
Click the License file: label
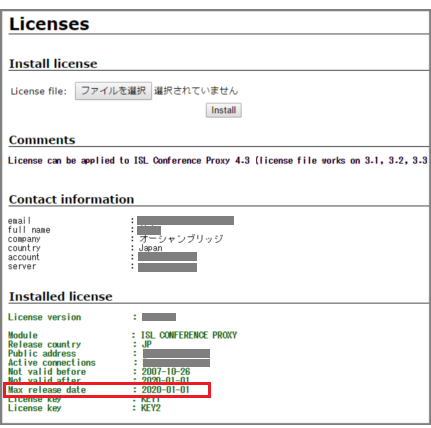point(39,91)
